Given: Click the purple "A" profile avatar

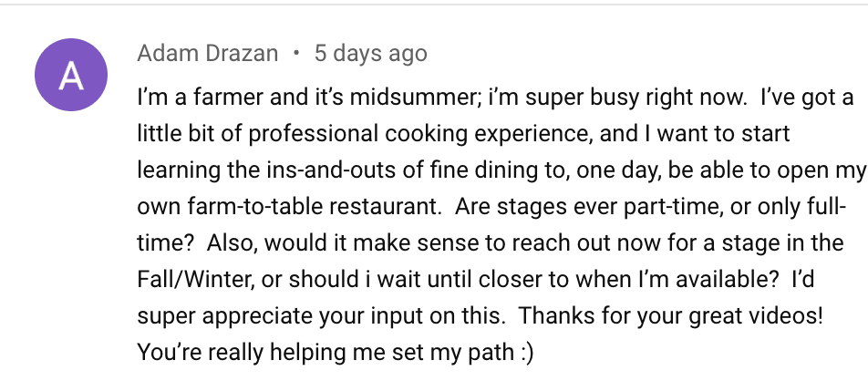Looking at the screenshot, I should pos(71,75).
